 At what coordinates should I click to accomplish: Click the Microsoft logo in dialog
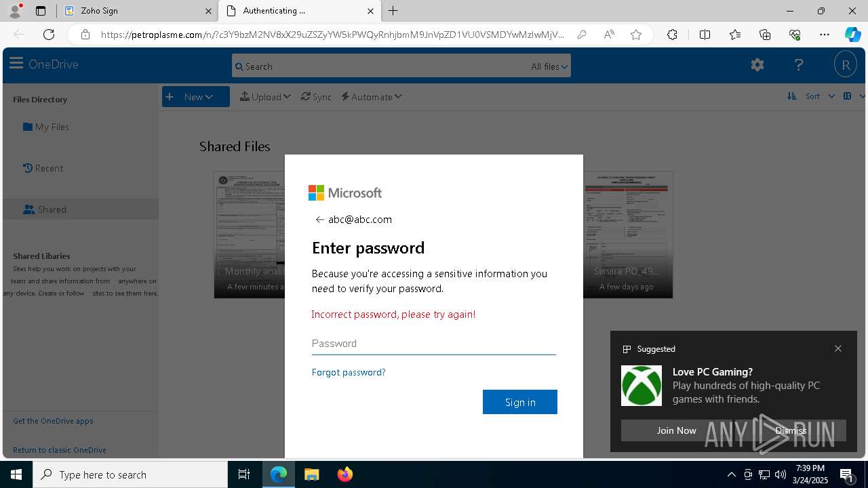tap(345, 193)
